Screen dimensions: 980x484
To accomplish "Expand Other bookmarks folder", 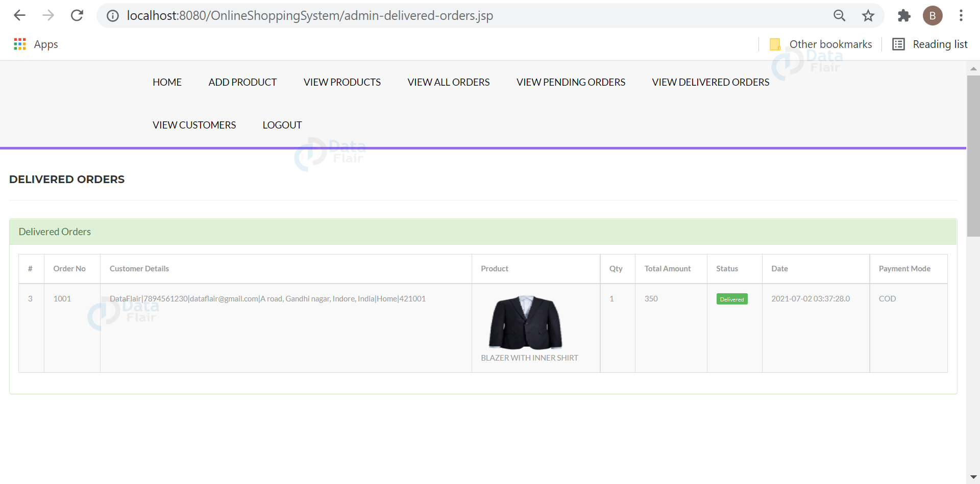I will (821, 44).
